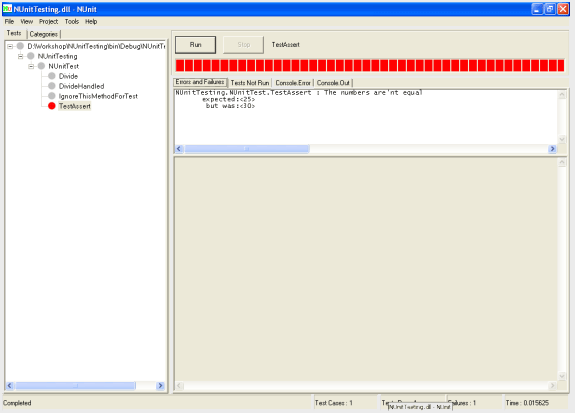Click the error list's scroll down arrow
The width and height of the screenshot is (575, 413).
[x=562, y=139]
